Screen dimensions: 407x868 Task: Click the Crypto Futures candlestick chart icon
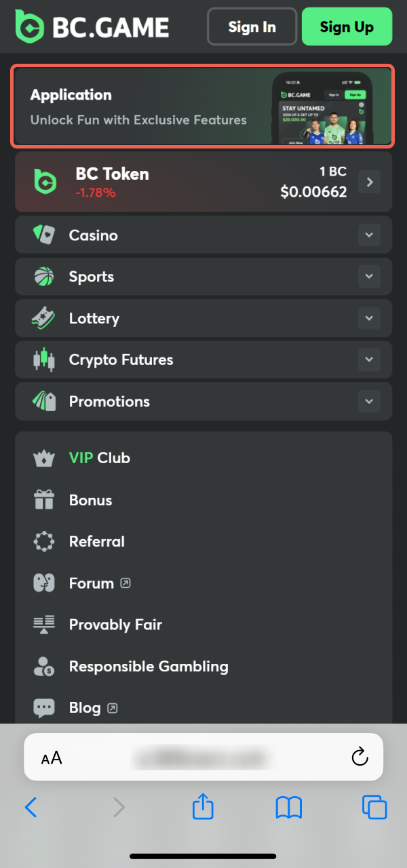[44, 359]
